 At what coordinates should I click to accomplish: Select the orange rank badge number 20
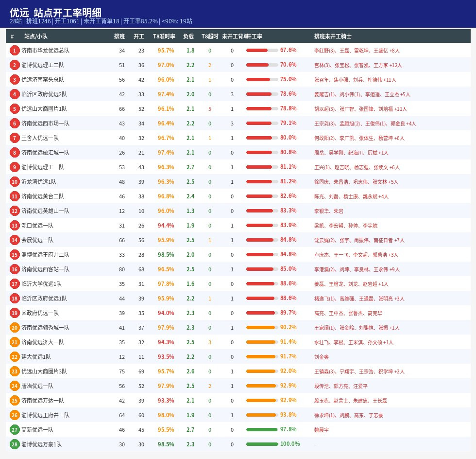[14, 328]
